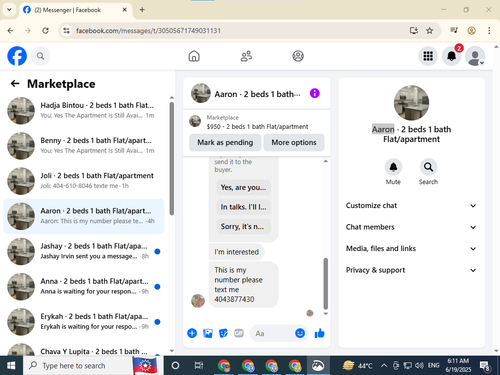500x375 pixels.
Task: Close the Messenger browser tab
Action: (x=124, y=10)
